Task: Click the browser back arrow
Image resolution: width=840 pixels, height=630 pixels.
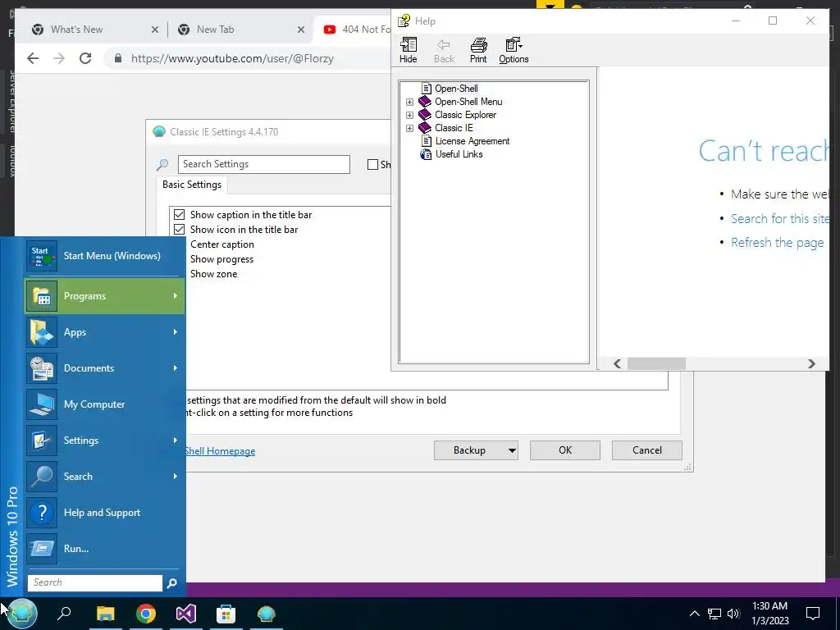Action: tap(33, 58)
